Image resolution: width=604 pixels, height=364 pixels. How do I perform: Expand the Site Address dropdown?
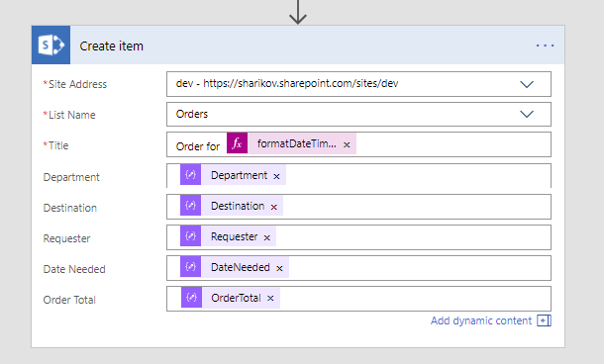(527, 84)
